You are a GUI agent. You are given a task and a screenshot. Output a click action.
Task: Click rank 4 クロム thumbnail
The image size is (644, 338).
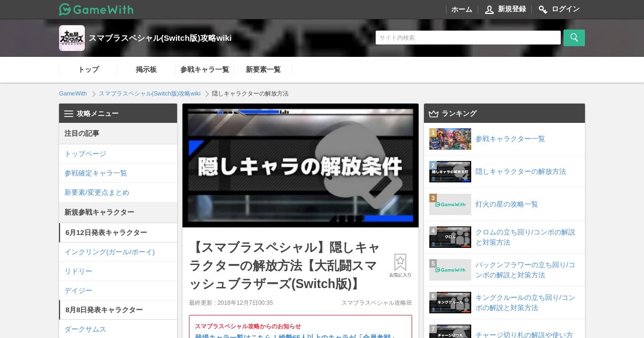(x=450, y=237)
